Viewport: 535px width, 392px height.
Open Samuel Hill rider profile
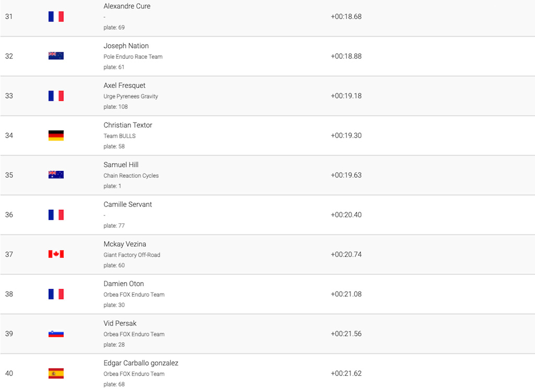121,165
